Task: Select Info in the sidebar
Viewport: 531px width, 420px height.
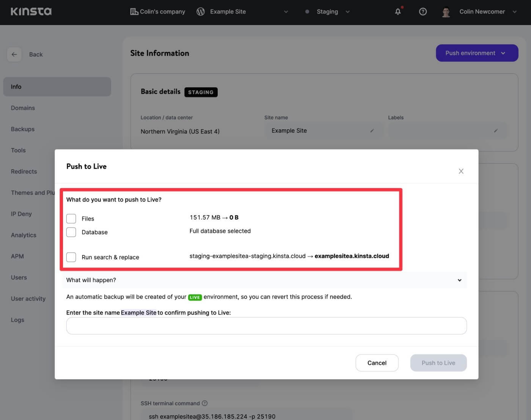Action: (57, 87)
